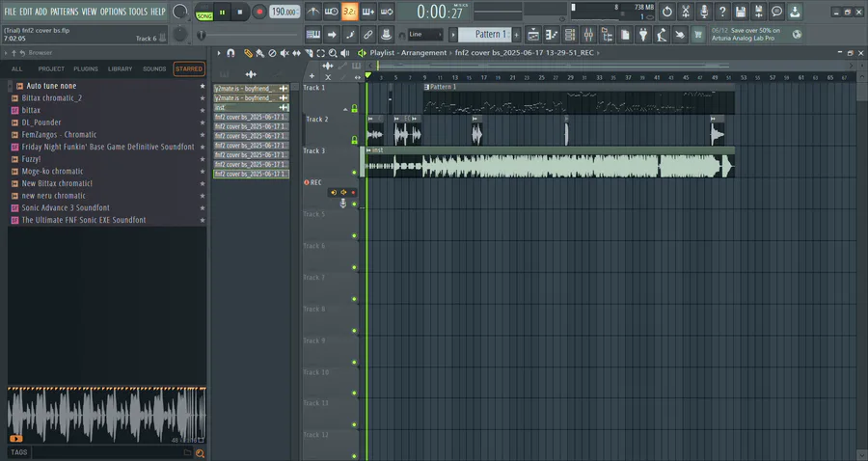Toggle loop recording button

point(387,11)
